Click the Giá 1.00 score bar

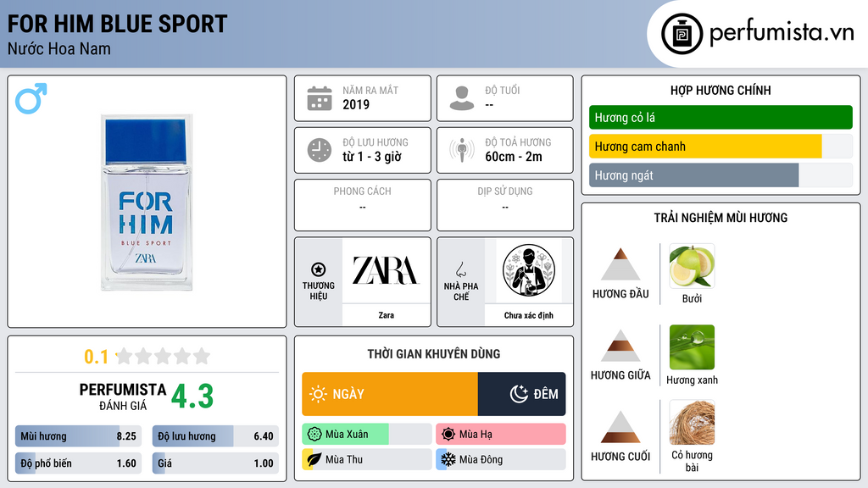(x=215, y=463)
